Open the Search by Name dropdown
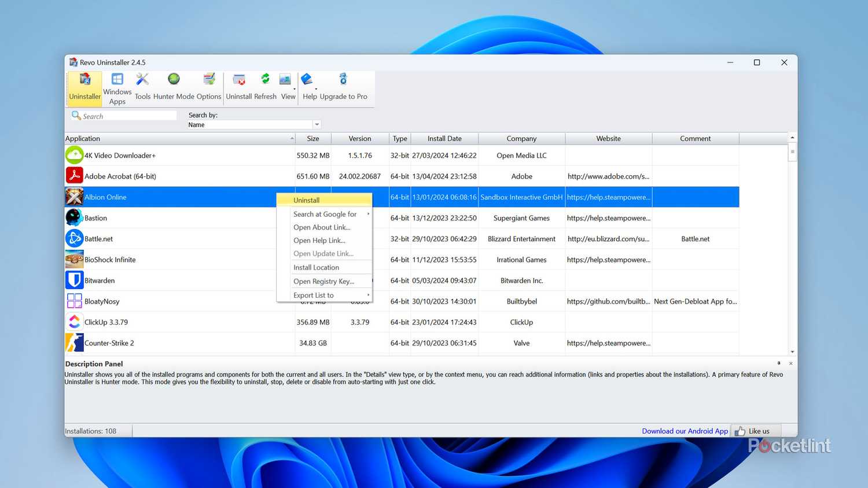 [x=316, y=124]
